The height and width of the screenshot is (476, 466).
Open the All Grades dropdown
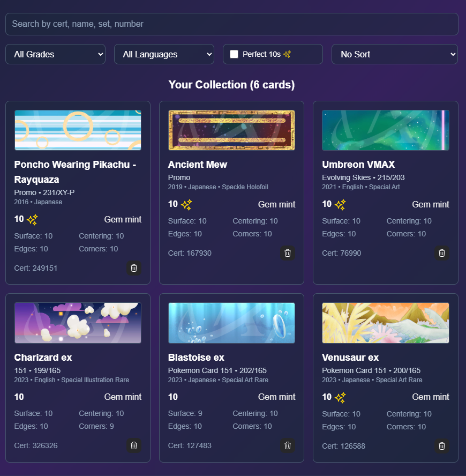click(x=56, y=54)
